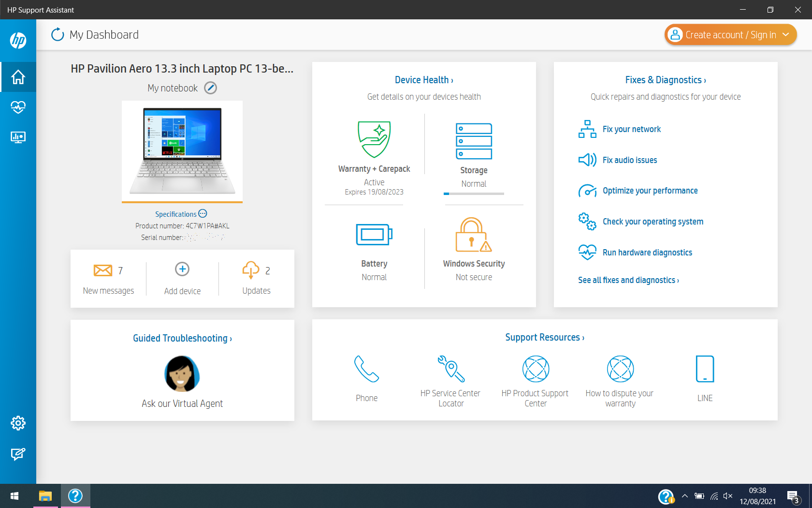Click the Ask our Virtual Agent text
Image resolution: width=812 pixels, height=508 pixels.
pos(182,403)
